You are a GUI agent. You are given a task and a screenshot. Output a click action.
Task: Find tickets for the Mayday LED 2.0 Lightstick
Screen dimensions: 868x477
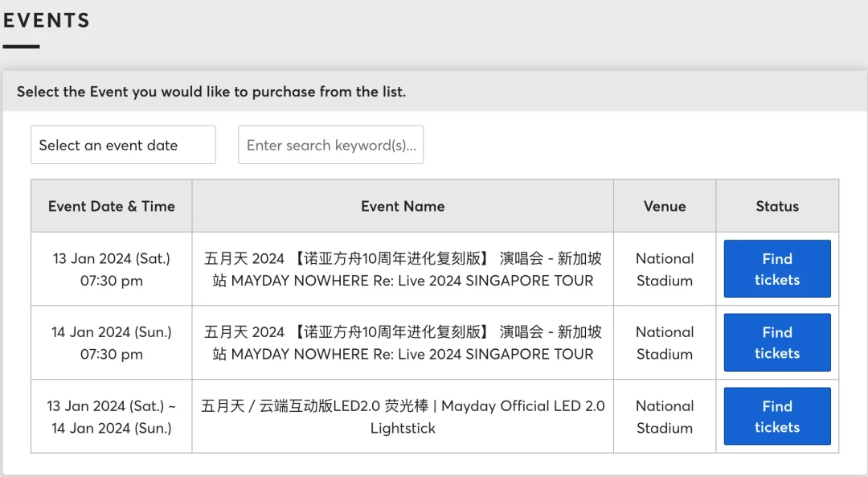click(x=776, y=416)
